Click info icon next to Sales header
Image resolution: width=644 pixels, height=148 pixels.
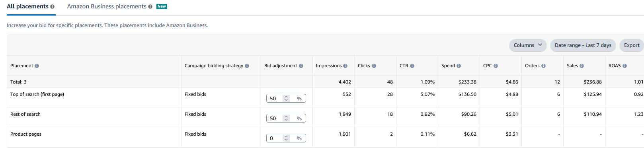pos(582,66)
